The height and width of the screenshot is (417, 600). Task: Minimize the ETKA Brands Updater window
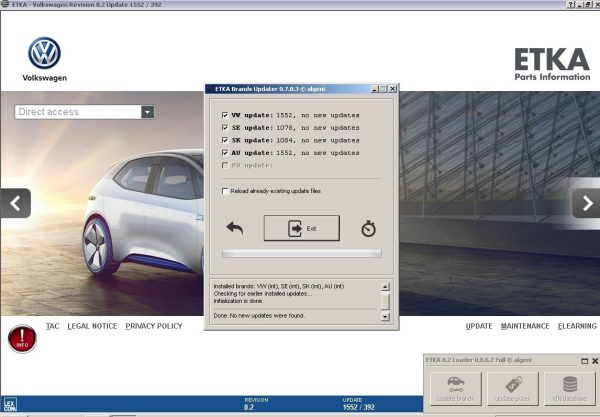click(374, 89)
